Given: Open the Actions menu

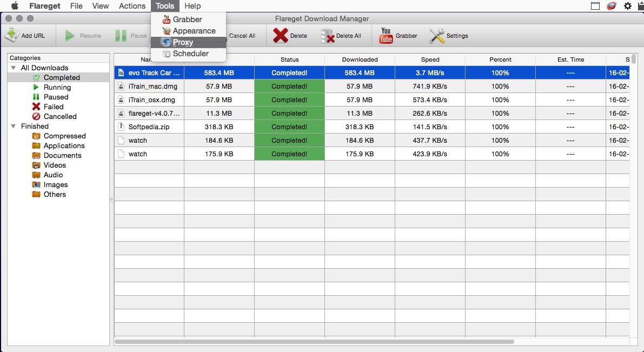Looking at the screenshot, I should pos(132,6).
